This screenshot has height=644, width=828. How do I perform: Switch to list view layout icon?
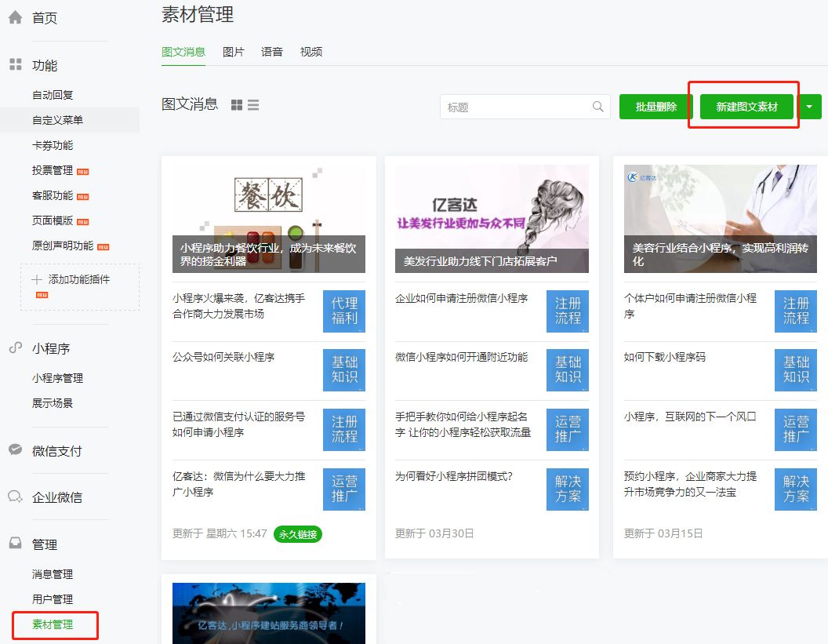coord(253,105)
